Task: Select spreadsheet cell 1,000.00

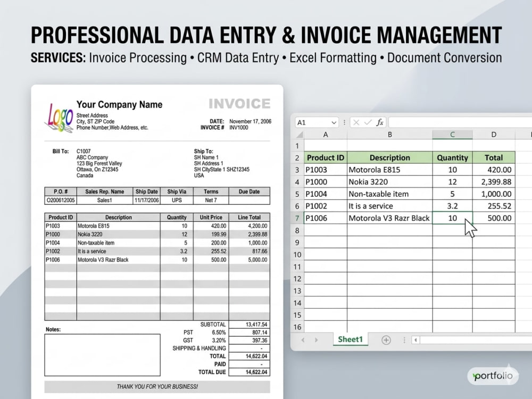Action: tap(494, 194)
